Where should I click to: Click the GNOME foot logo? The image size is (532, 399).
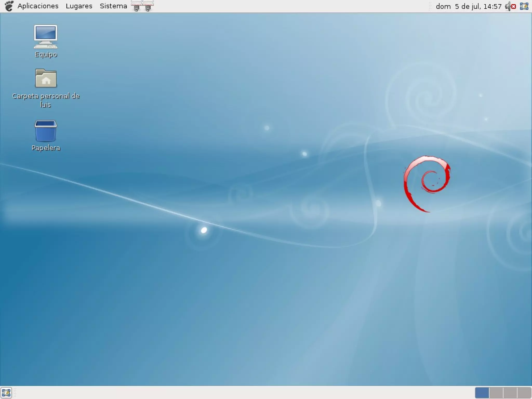[9, 6]
